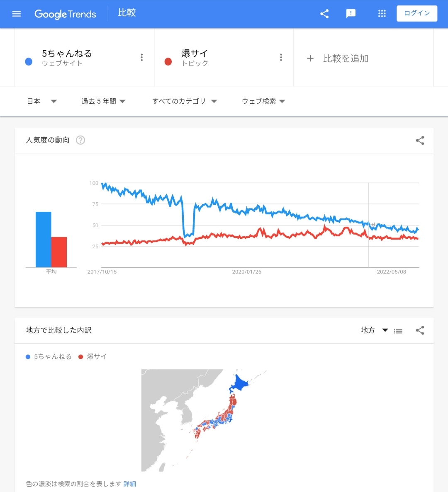448x492 pixels.
Task: Expand the すべてのカテゴリ dropdown
Action: pyautogui.click(x=185, y=101)
